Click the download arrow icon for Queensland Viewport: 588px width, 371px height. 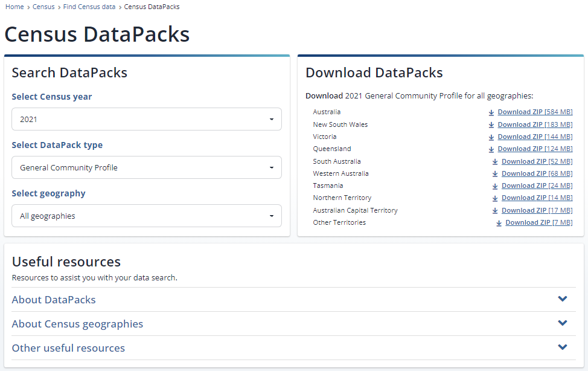[x=491, y=149]
